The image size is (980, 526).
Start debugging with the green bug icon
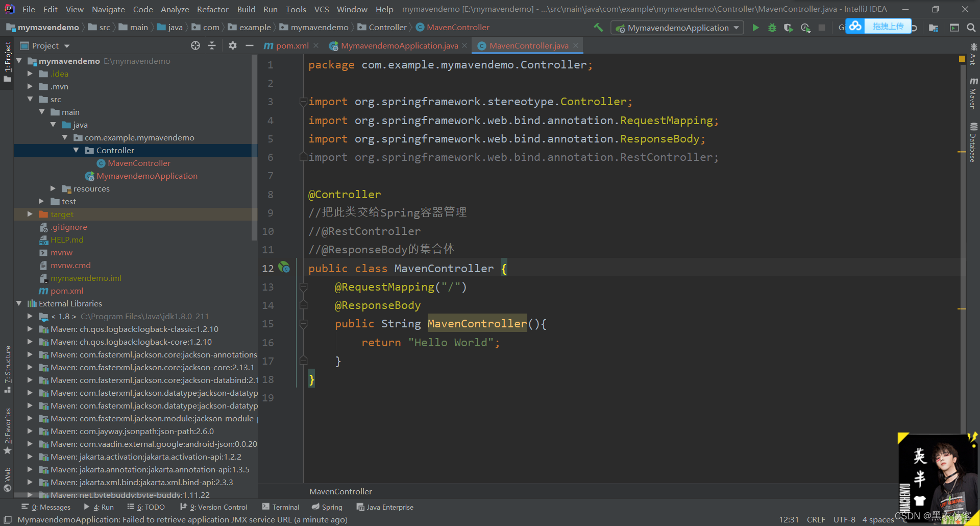pyautogui.click(x=772, y=28)
